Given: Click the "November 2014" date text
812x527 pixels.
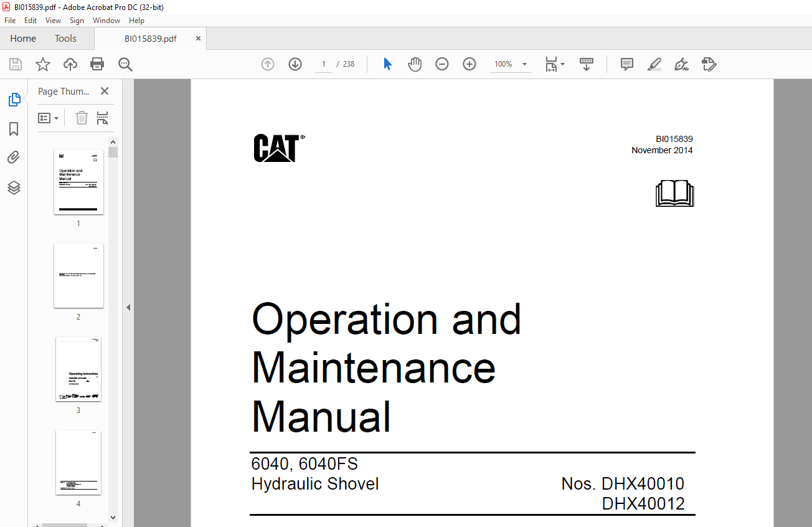Looking at the screenshot, I should 662,150.
